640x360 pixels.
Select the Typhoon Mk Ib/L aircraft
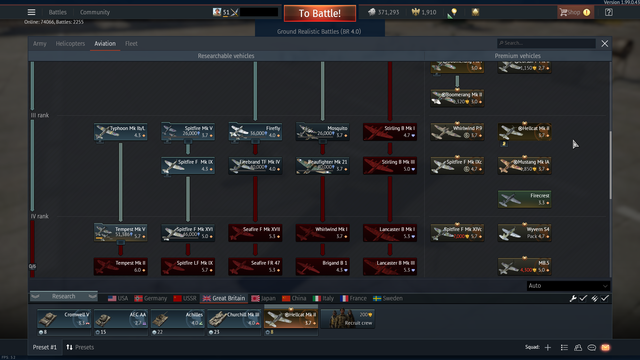point(120,132)
